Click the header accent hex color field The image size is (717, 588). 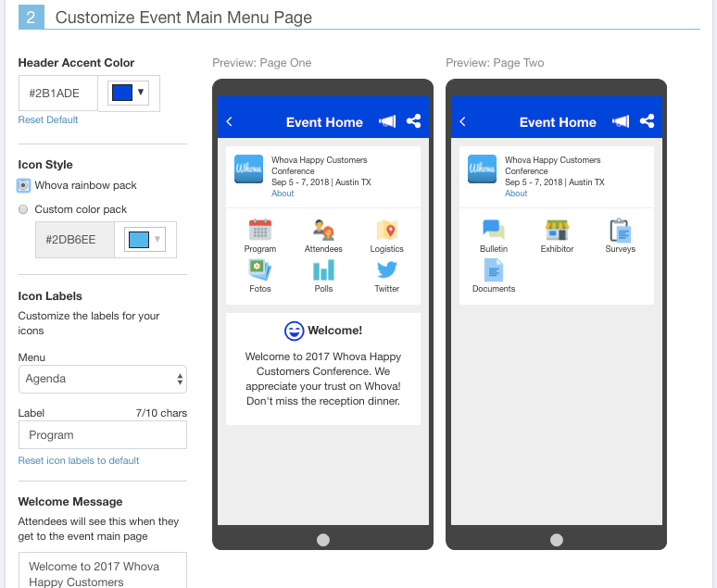click(x=57, y=94)
